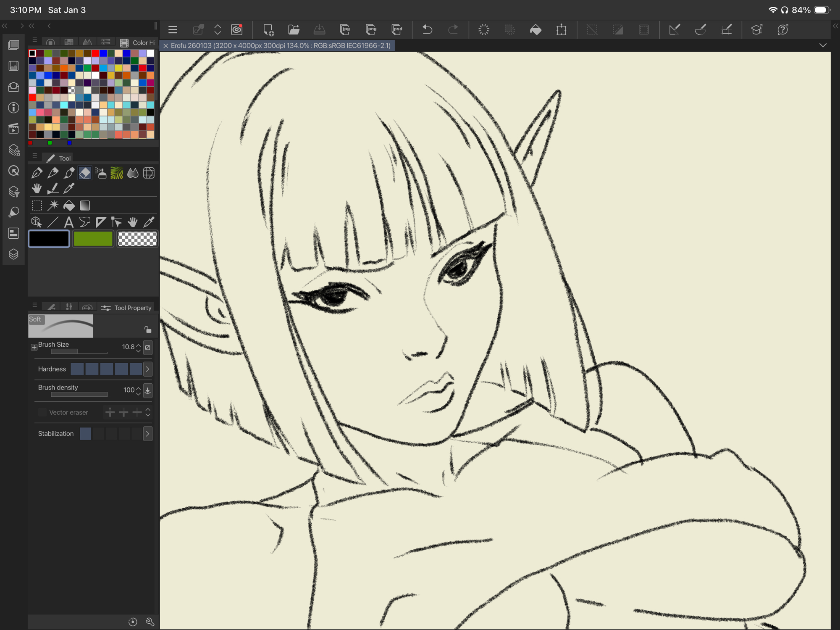
Task: Choose the Auto select magic wand tool
Action: pyautogui.click(x=53, y=205)
